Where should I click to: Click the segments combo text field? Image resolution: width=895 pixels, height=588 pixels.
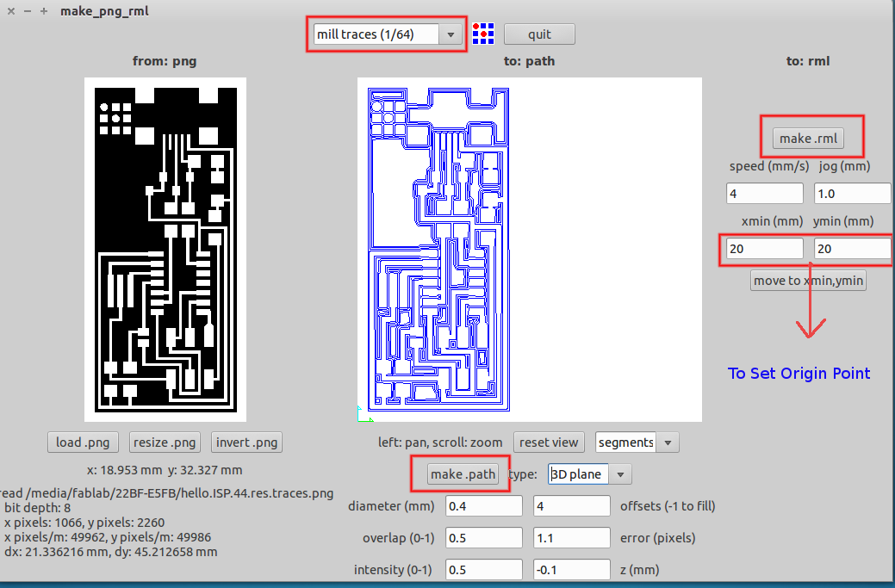[x=625, y=443]
